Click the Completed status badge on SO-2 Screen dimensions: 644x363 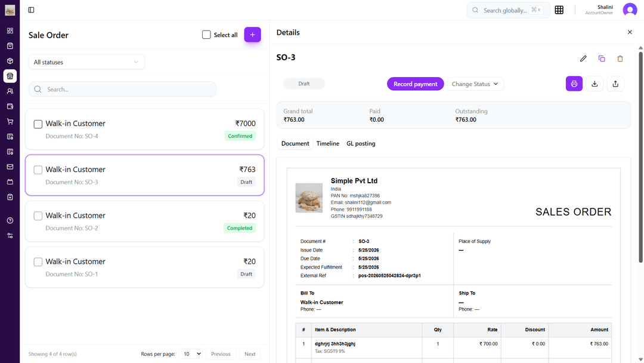coord(240,228)
